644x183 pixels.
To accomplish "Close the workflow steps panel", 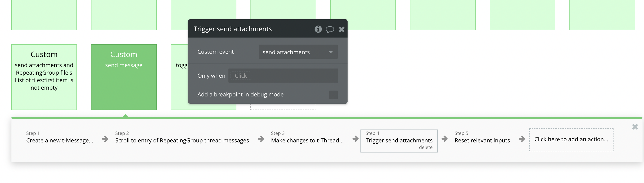I will pos(635,127).
